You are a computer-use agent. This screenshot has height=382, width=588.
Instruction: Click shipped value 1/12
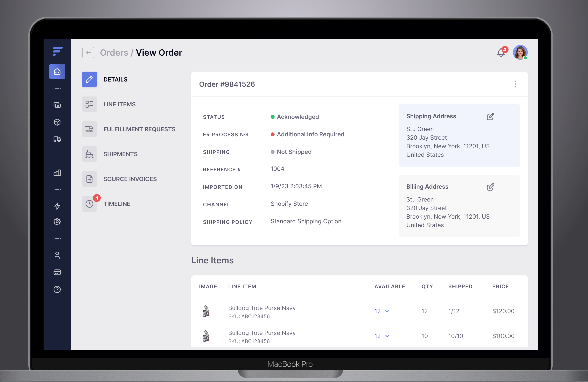click(454, 311)
